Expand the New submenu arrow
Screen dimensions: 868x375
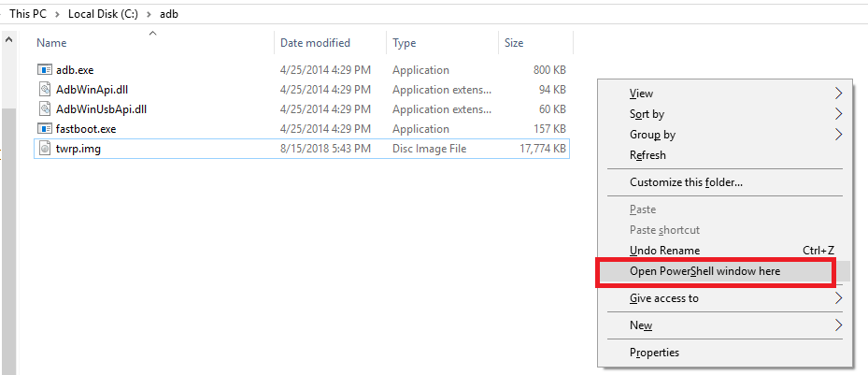(838, 325)
